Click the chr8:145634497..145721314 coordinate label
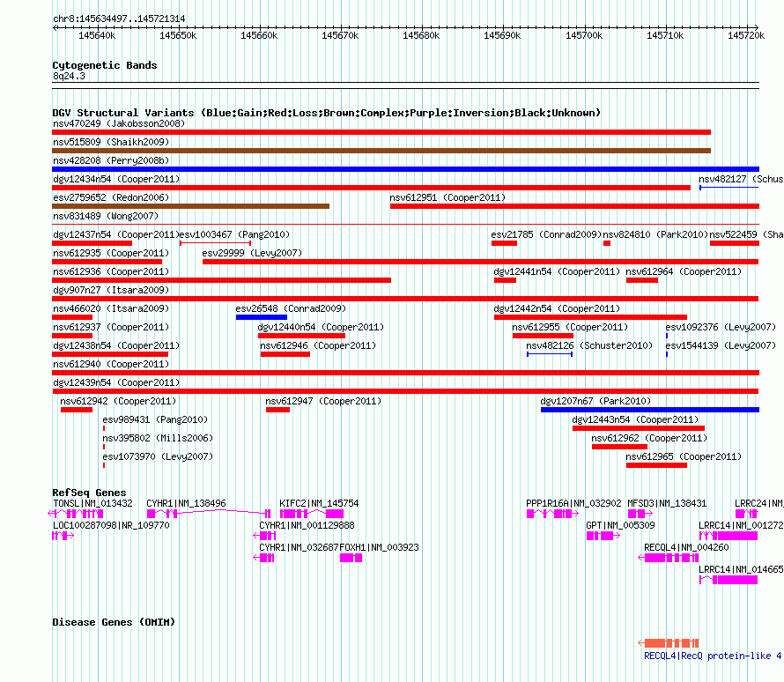The width and height of the screenshot is (784, 682). pyautogui.click(x=119, y=19)
